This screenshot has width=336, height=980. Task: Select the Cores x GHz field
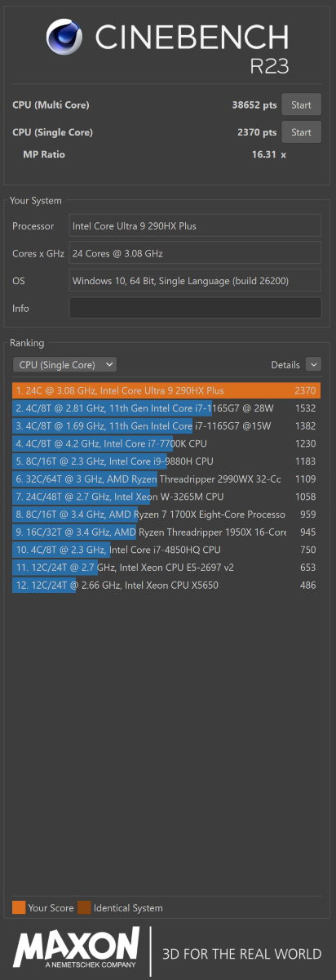[195, 254]
